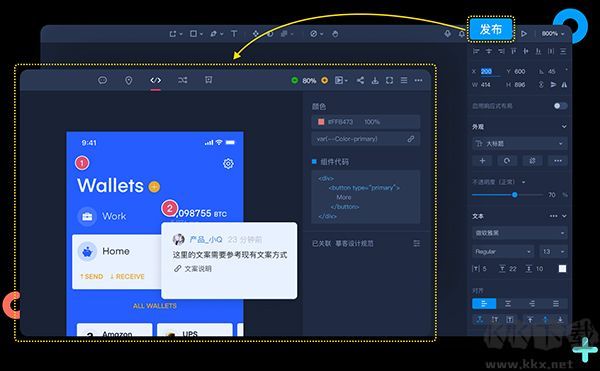The height and width of the screenshot is (371, 600).
Task: Switch to the comment mode icon in front window
Action: tap(103, 80)
